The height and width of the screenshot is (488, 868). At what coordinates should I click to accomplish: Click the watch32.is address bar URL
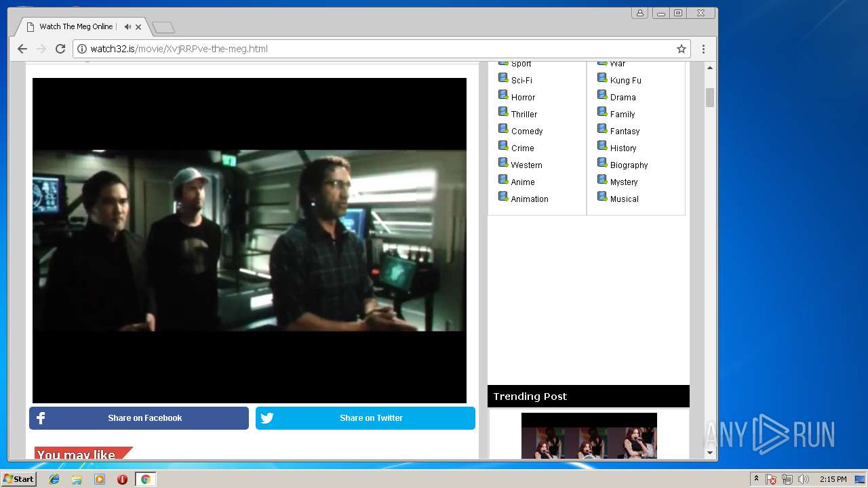179,49
